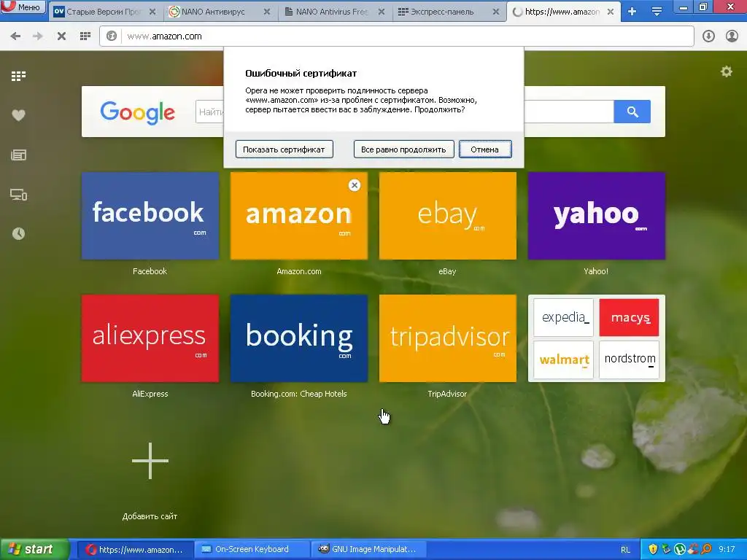Switch to Старые Версии Прог tab
Image resolution: width=747 pixels, height=560 pixels.
(x=105, y=12)
